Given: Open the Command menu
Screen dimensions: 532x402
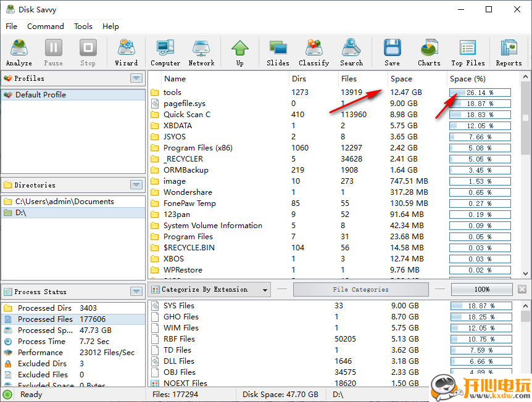Looking at the screenshot, I should (46, 27).
